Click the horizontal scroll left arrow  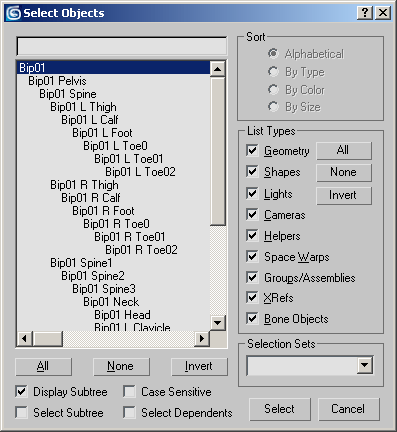pyautogui.click(x=25, y=339)
